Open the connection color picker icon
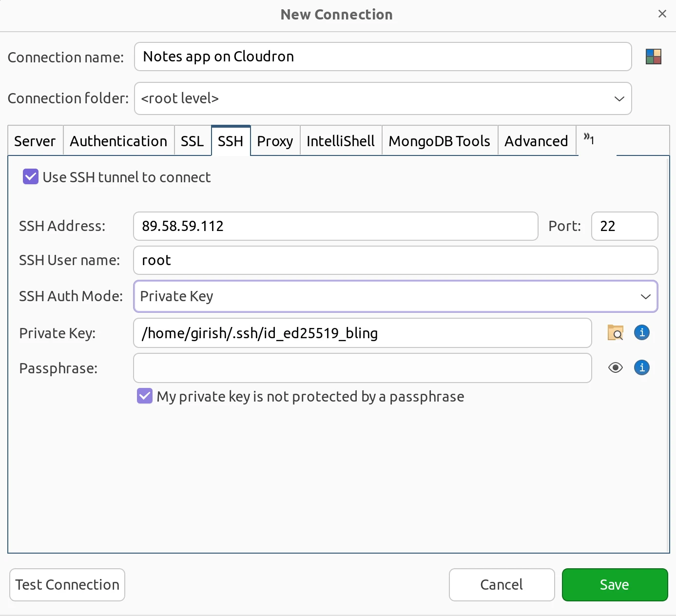 pos(653,57)
